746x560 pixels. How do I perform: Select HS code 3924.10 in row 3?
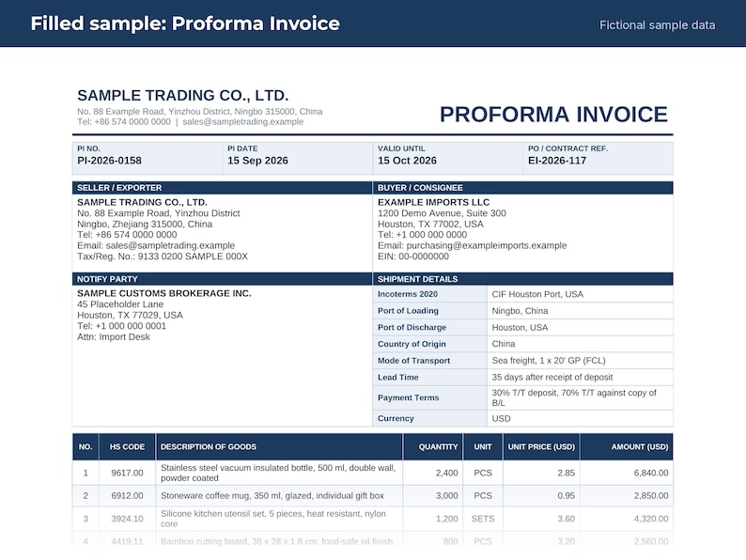pos(127,519)
